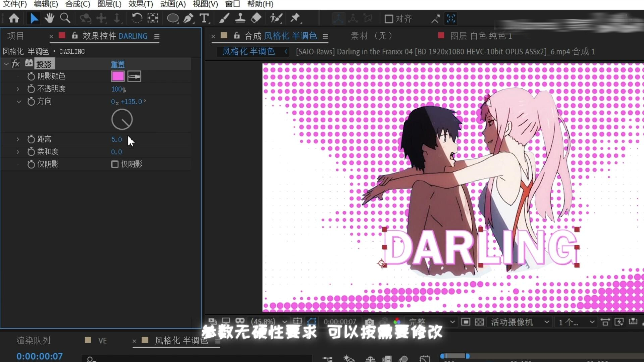Click the pink 阴影颜色 color swatch

pos(118,76)
